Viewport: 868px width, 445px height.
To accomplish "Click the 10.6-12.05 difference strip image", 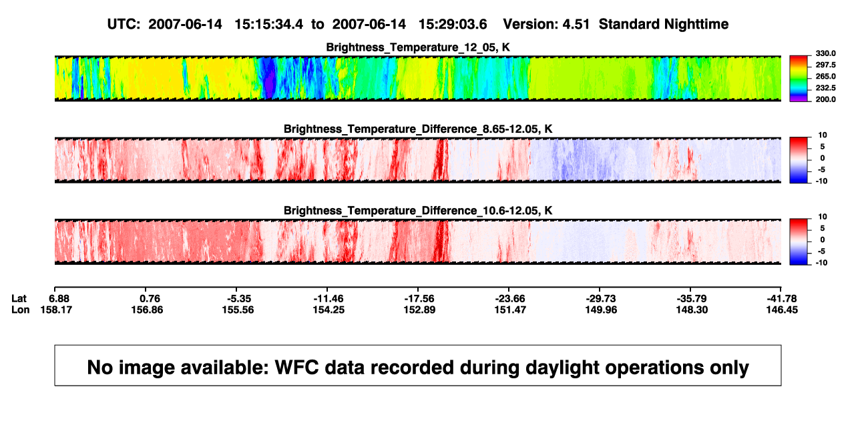I will [417, 242].
